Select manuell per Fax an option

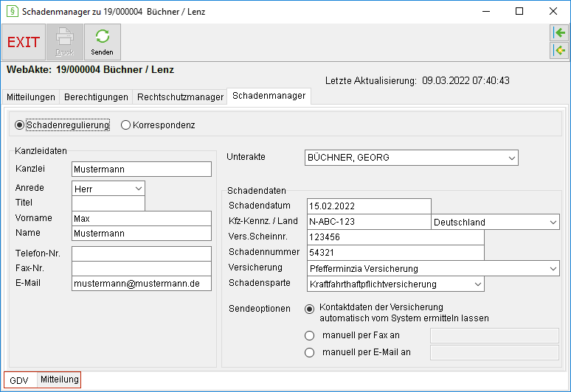point(310,335)
